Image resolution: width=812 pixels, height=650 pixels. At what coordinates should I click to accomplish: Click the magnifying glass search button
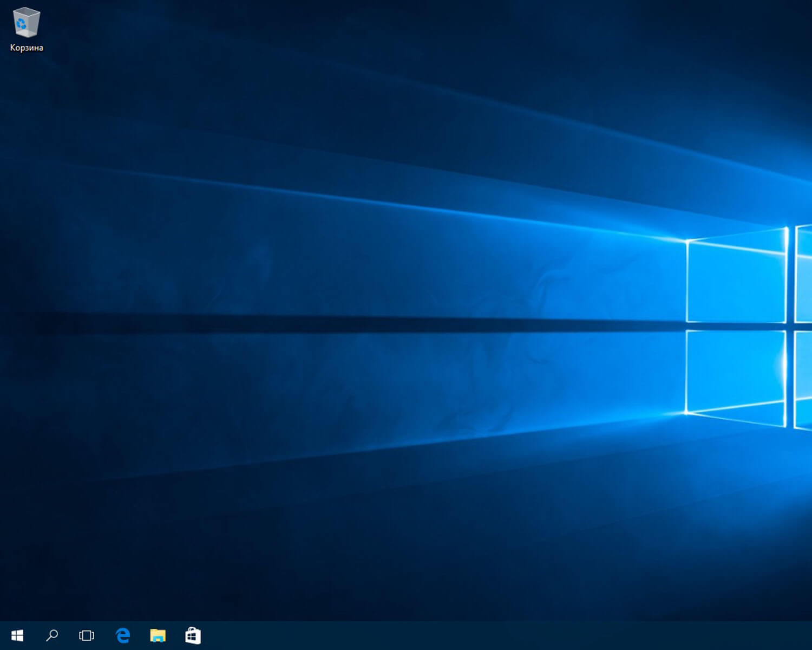51,635
